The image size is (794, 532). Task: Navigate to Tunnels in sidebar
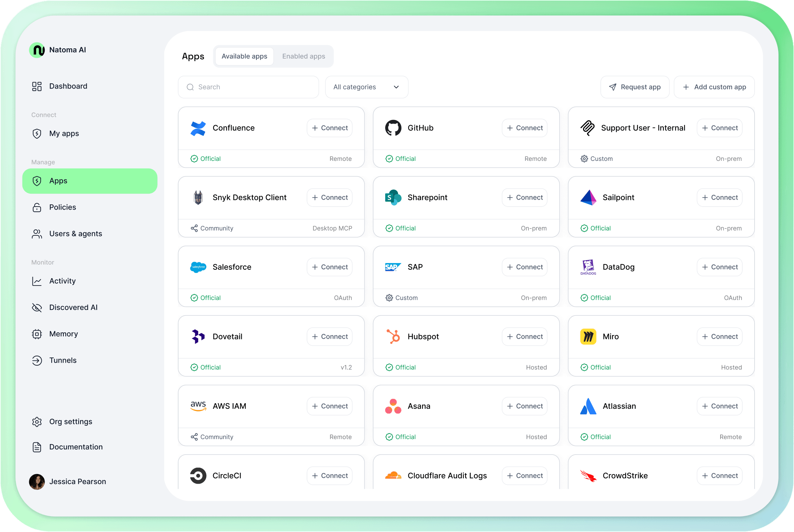63,360
